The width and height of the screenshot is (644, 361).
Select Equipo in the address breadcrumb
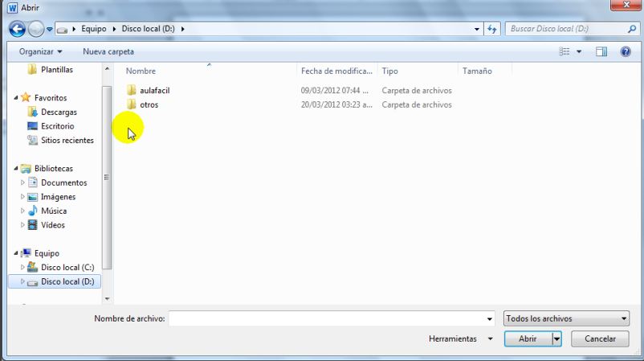[x=94, y=29]
